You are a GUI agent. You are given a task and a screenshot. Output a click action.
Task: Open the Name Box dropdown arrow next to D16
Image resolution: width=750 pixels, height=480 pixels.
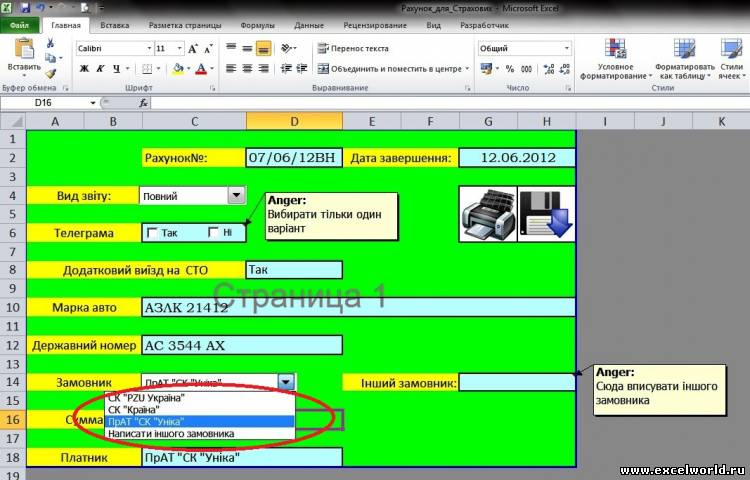coord(93,103)
